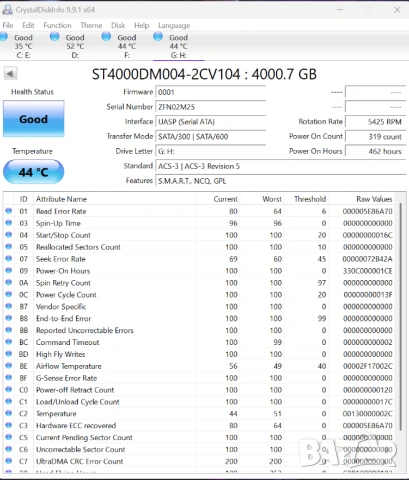This screenshot has height=480, width=409.
Task: Open the Theme menu
Action: [x=91, y=25]
